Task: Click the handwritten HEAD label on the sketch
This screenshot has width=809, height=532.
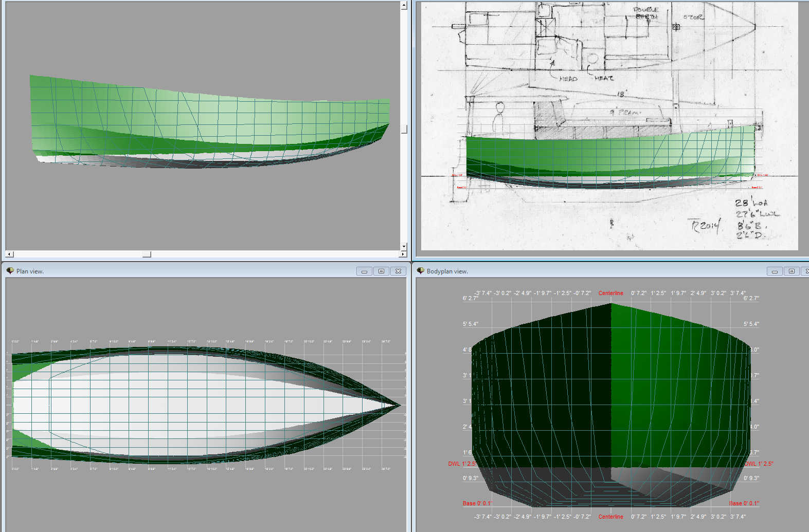Action: coord(568,79)
